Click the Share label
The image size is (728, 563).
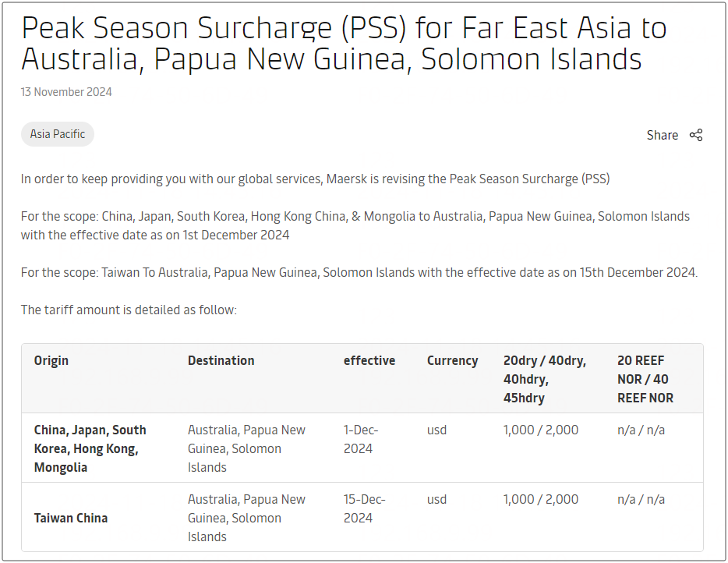(662, 135)
